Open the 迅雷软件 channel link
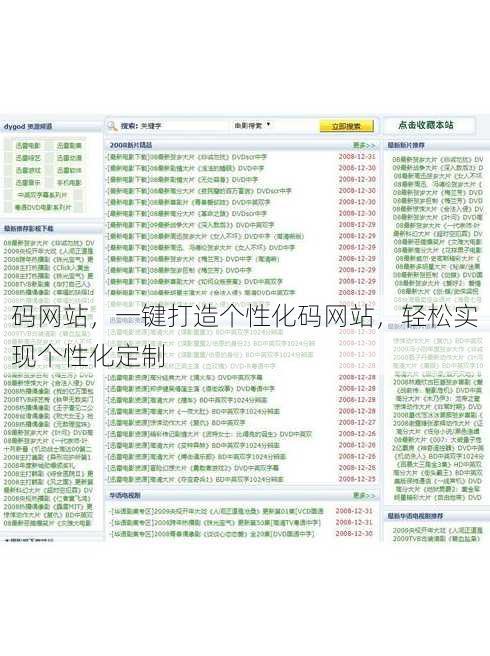The height and width of the screenshot is (656, 490). point(69,170)
